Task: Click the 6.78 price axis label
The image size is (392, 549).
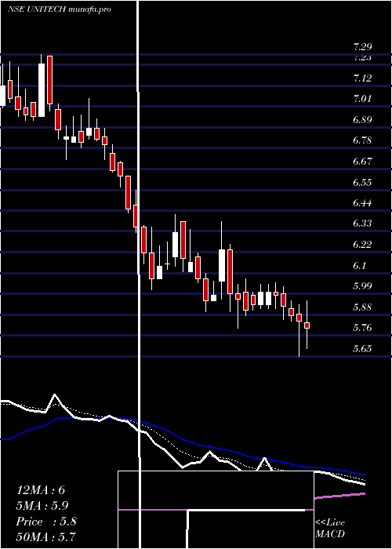Action: point(362,140)
